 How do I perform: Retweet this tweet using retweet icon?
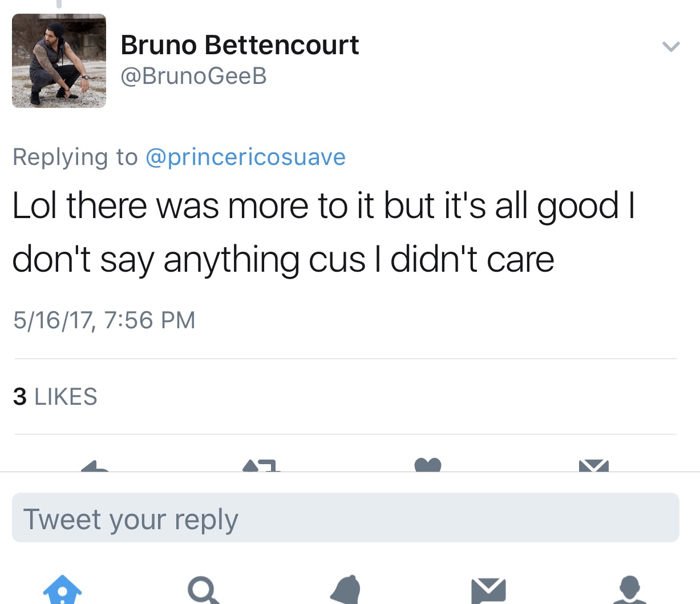point(261,465)
